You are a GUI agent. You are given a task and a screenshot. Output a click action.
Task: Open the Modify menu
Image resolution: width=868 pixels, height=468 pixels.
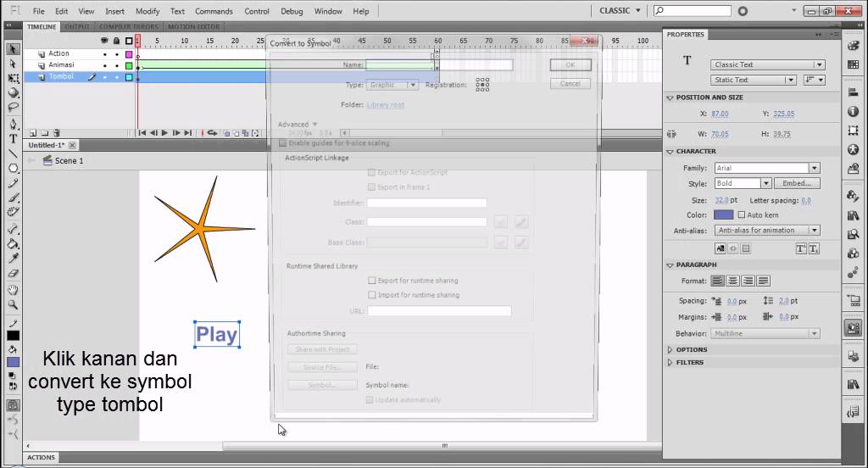pos(147,11)
